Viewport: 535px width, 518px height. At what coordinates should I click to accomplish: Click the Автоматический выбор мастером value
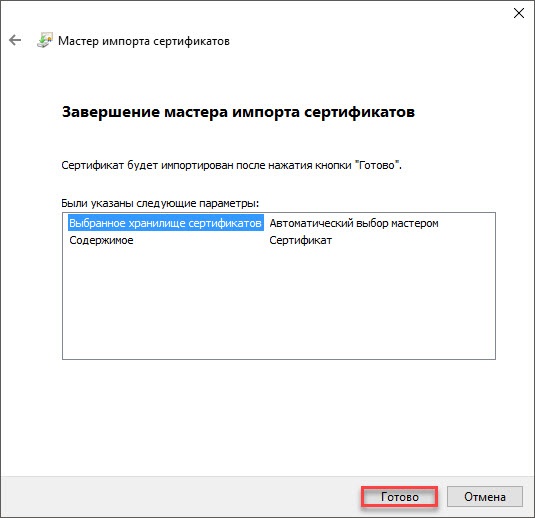click(354, 223)
